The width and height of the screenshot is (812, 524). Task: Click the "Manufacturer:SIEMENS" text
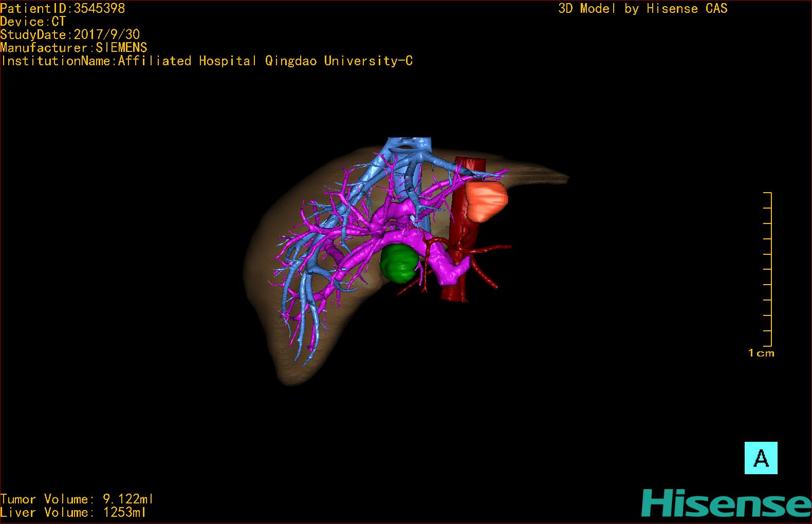[74, 48]
